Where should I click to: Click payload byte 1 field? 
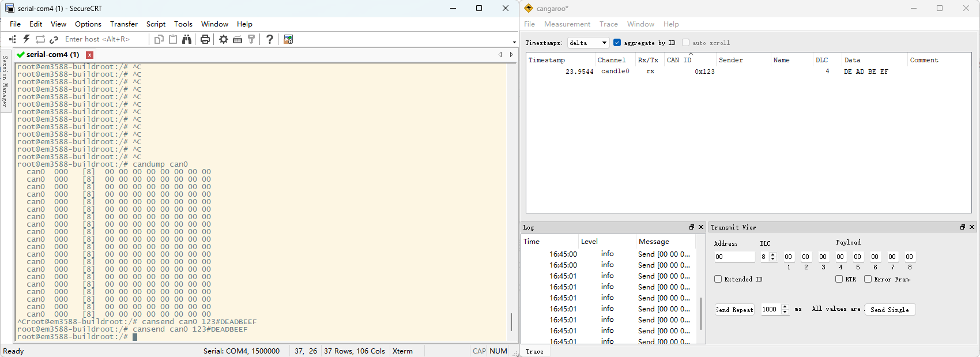(x=789, y=257)
